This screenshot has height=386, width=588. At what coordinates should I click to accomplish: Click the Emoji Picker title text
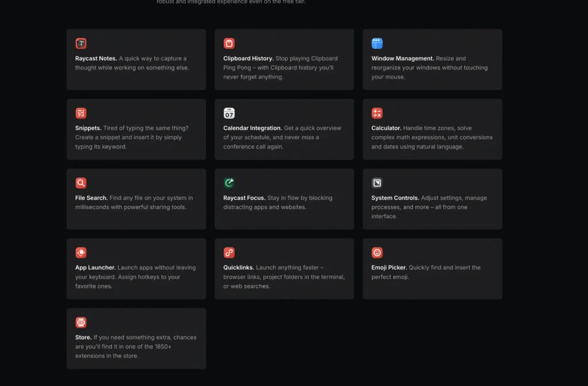[389, 268]
